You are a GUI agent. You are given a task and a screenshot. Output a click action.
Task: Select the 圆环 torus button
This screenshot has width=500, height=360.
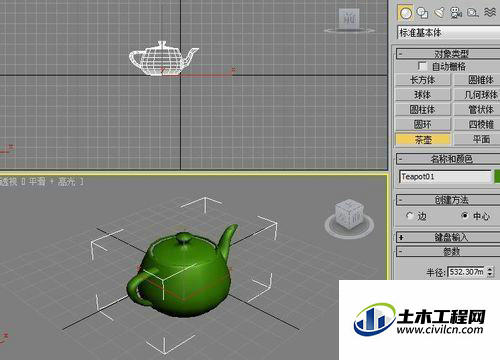point(423,124)
